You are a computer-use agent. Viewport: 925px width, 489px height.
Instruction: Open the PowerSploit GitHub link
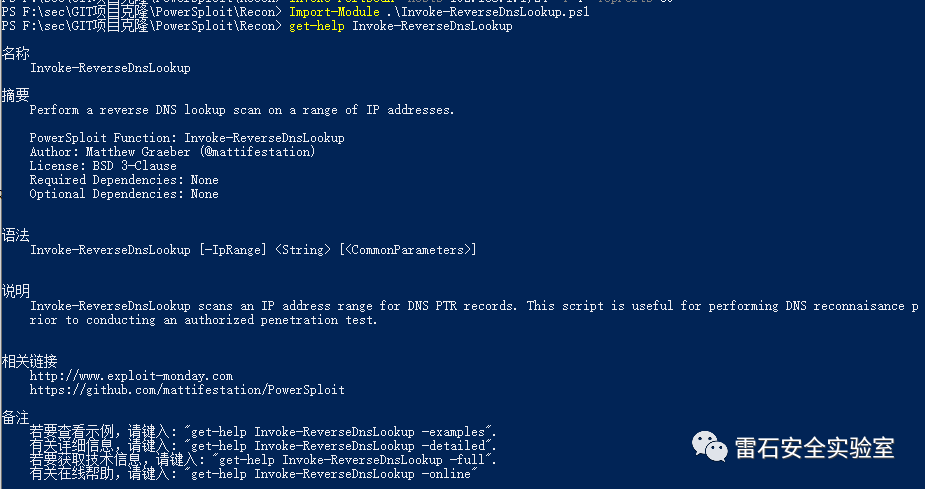[187, 389]
